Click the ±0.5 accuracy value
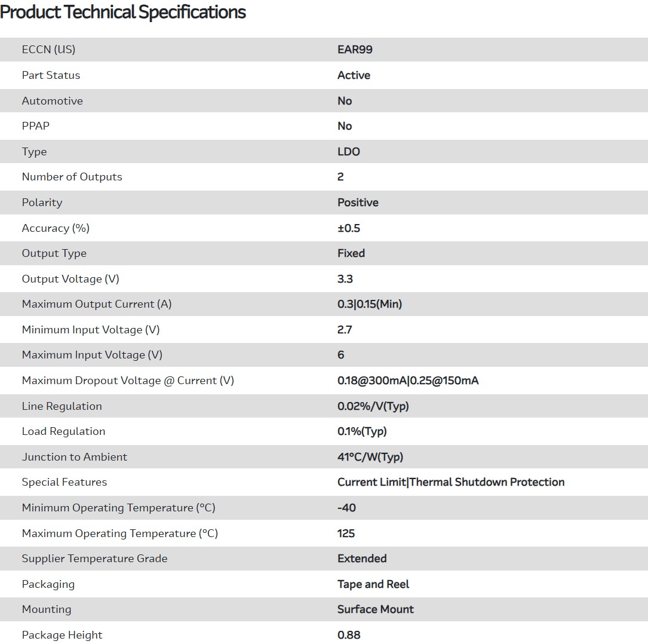Image resolution: width=648 pixels, height=644 pixels. 349,228
